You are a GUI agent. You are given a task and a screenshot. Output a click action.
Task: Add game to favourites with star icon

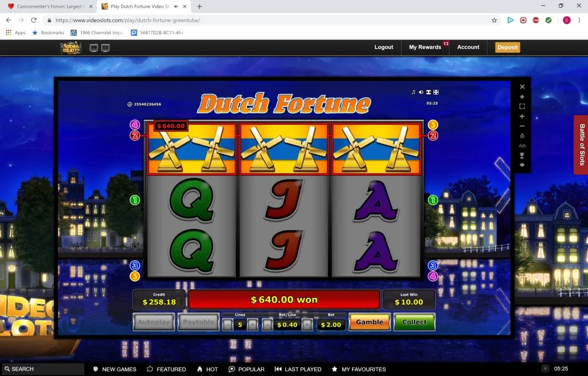(522, 96)
